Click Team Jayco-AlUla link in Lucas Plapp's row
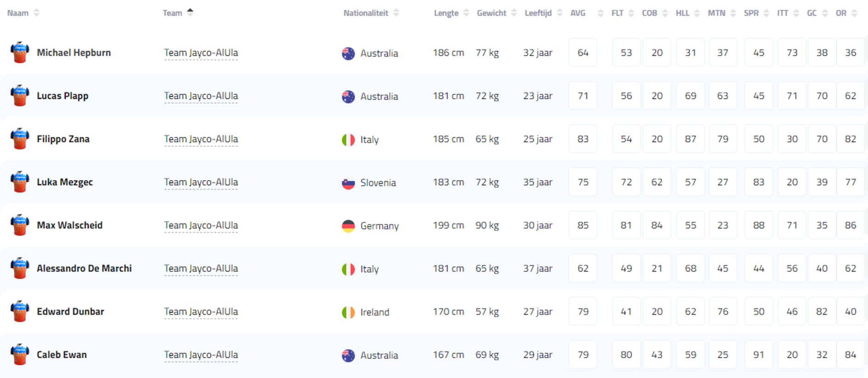The width and height of the screenshot is (868, 378). pos(201,96)
